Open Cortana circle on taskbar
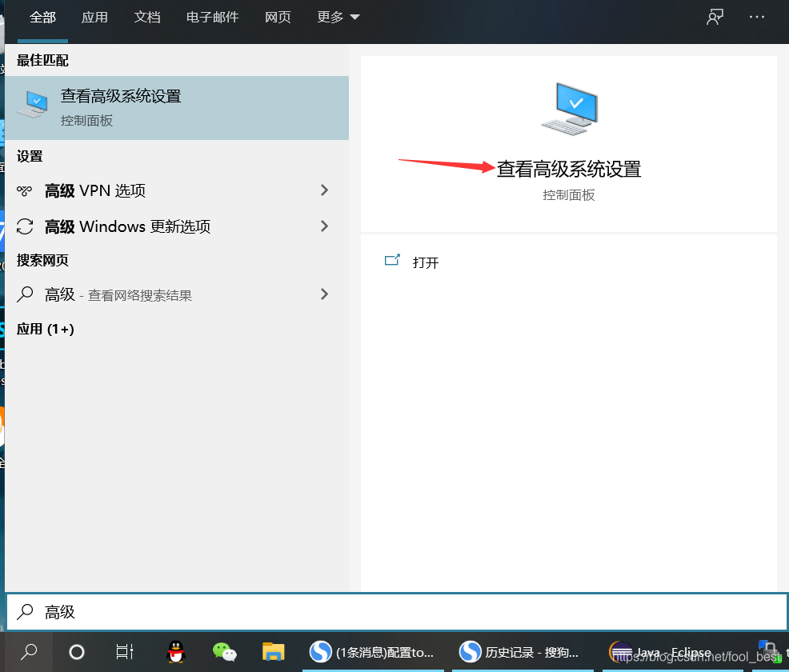789x672 pixels. [x=77, y=652]
